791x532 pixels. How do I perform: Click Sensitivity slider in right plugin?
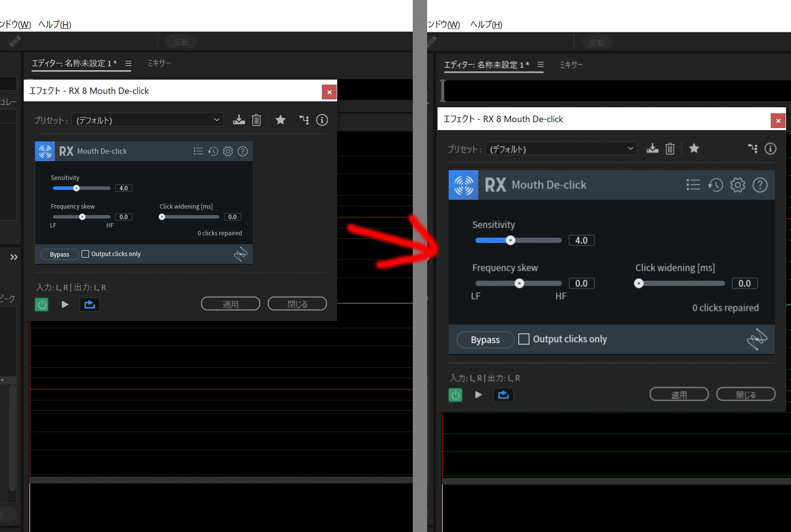519,240
